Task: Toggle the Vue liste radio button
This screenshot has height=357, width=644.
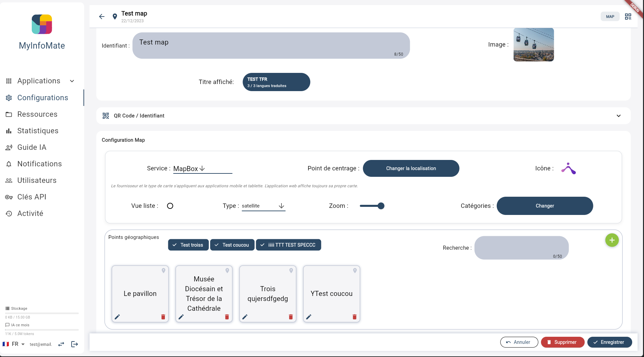Action: tap(170, 206)
